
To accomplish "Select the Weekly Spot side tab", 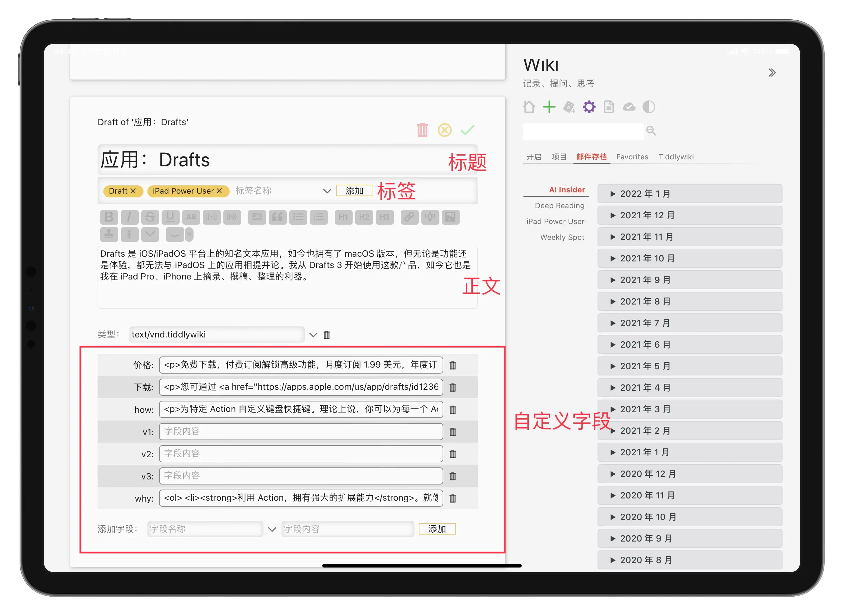I will coord(562,237).
